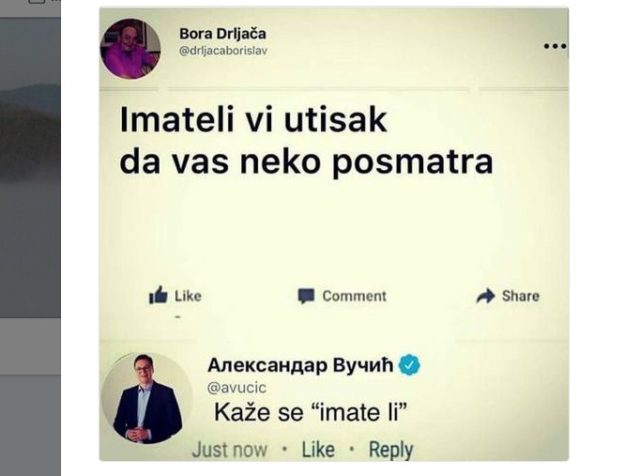Click the Comment text label
The width and height of the screenshot is (640, 476).
[x=354, y=296]
